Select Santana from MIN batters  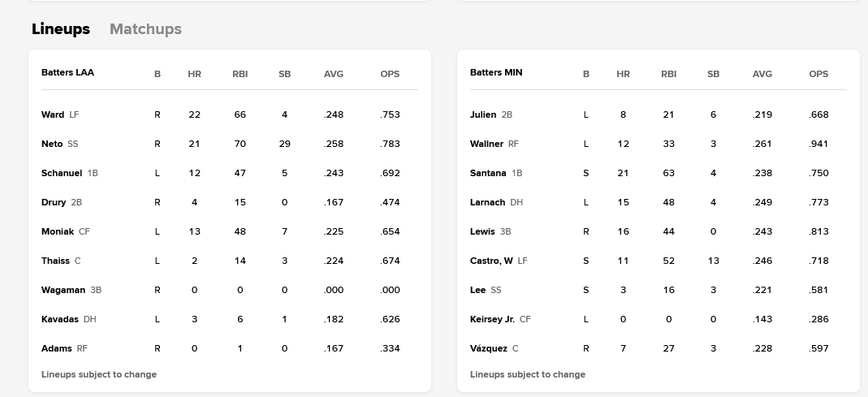(488, 173)
